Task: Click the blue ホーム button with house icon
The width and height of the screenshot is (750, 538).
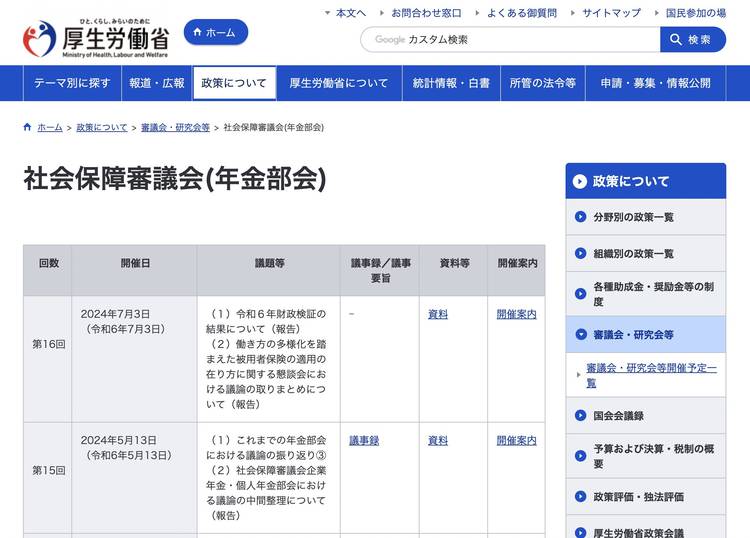Action: 215,33
